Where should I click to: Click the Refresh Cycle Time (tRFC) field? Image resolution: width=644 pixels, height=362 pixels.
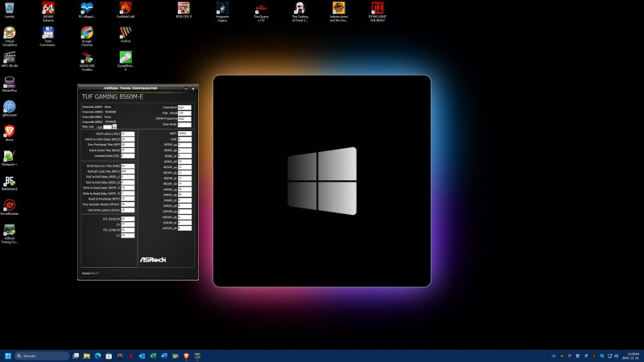127,171
